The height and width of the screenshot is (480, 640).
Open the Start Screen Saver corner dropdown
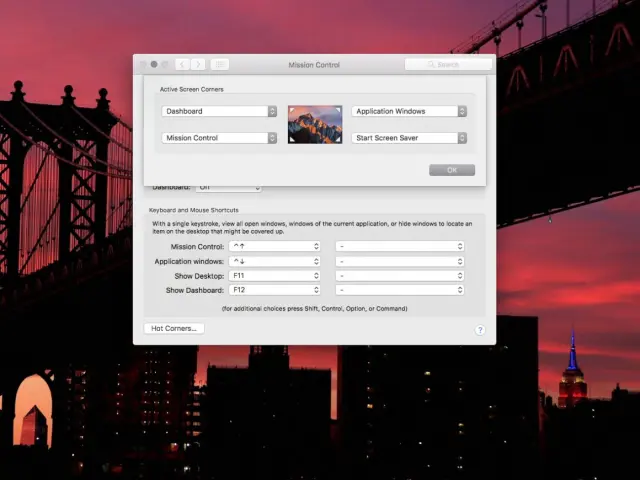click(409, 138)
